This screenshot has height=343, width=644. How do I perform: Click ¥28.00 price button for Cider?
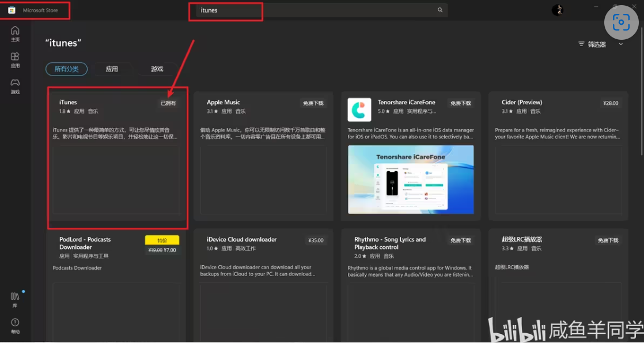click(611, 103)
